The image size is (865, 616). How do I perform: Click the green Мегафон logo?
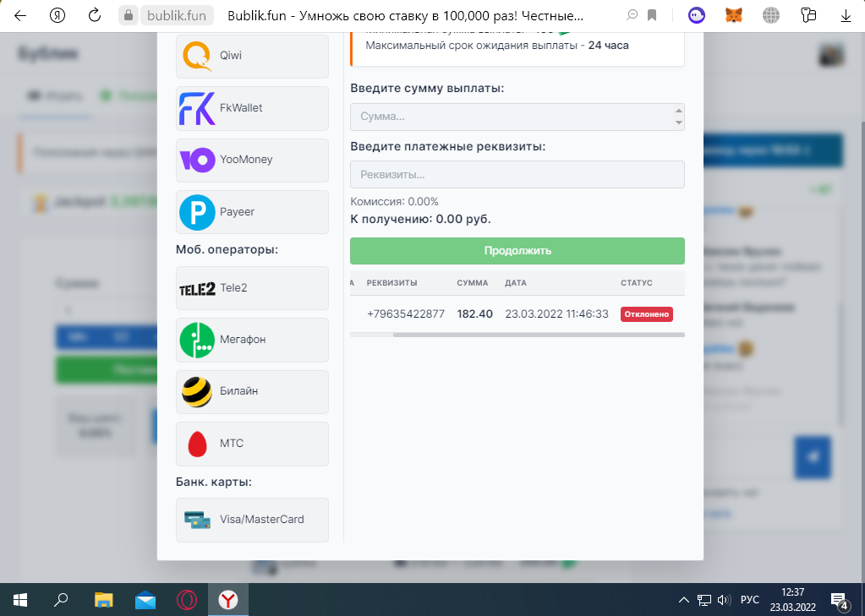(197, 341)
